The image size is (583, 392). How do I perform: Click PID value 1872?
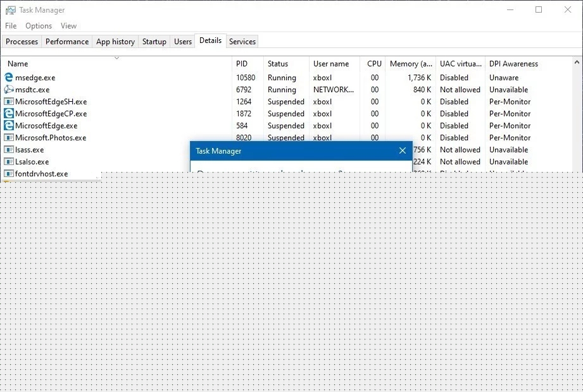coord(244,114)
